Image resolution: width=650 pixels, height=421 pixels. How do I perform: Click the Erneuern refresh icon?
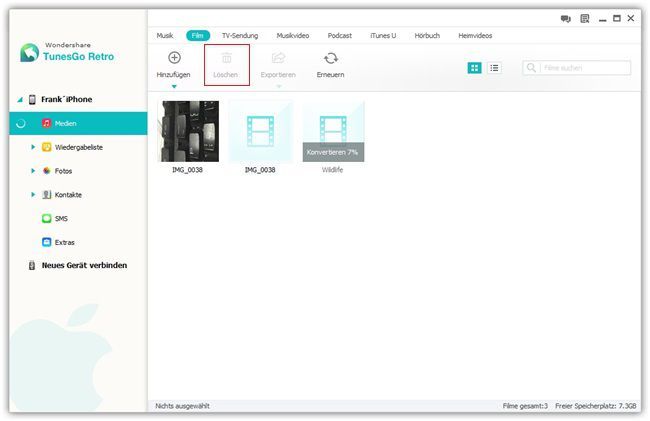(330, 58)
